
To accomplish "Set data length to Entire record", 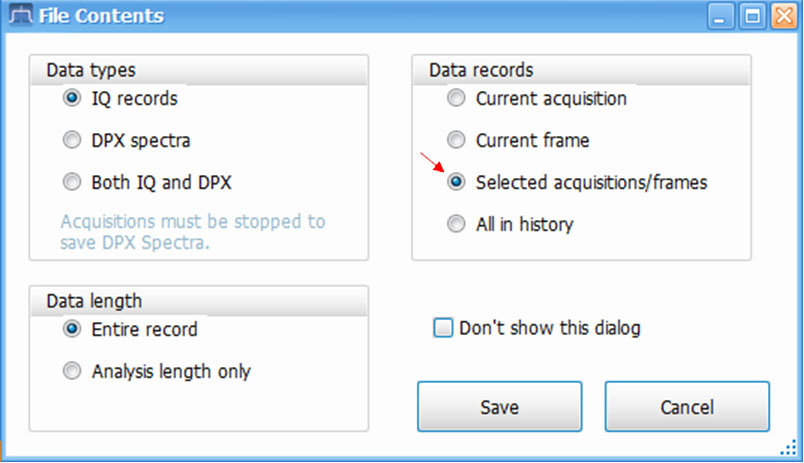I will tap(71, 329).
